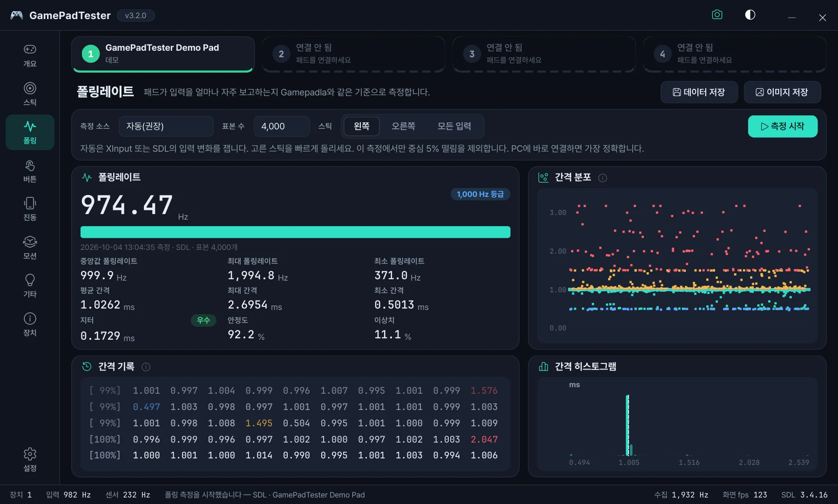The image size is (838, 504).
Task: Open the 기타 lightbulb sidebar icon
Action: (30, 286)
